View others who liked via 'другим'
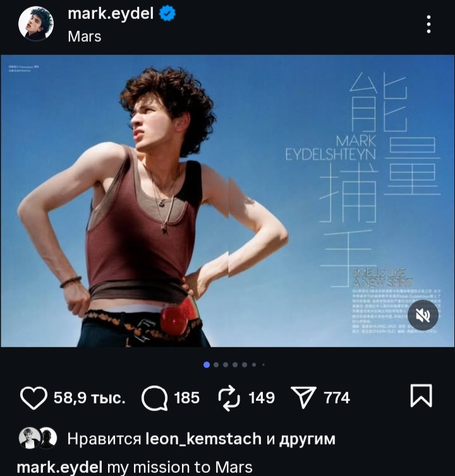 [x=307, y=439]
